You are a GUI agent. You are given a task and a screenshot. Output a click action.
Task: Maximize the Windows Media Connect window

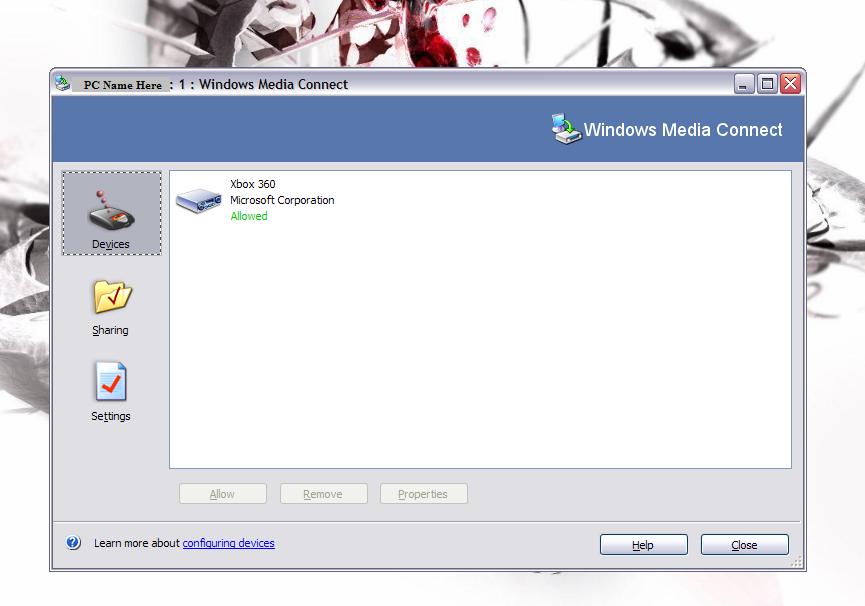click(767, 84)
